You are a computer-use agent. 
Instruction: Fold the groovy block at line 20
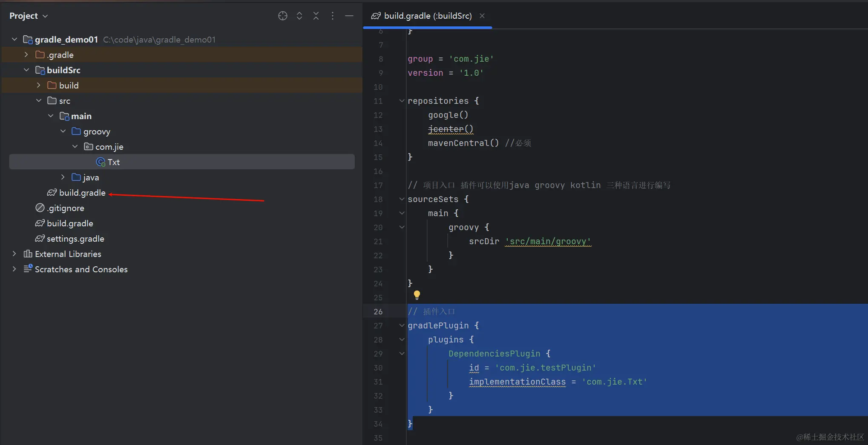(402, 227)
